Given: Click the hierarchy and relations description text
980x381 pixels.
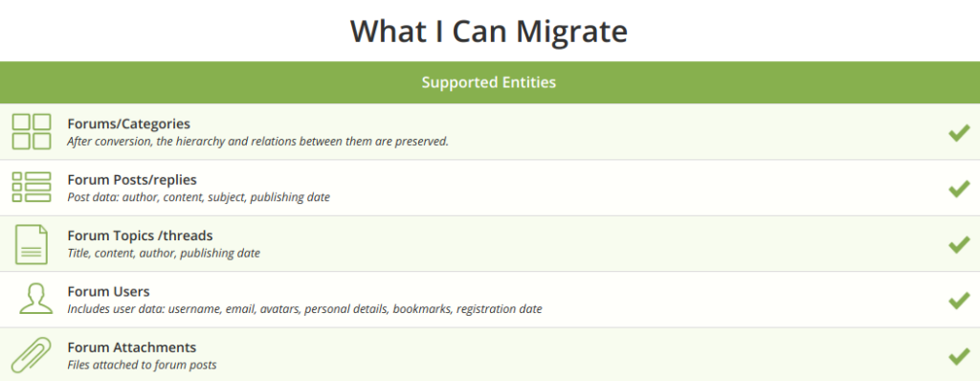Looking at the screenshot, I should tap(258, 142).
